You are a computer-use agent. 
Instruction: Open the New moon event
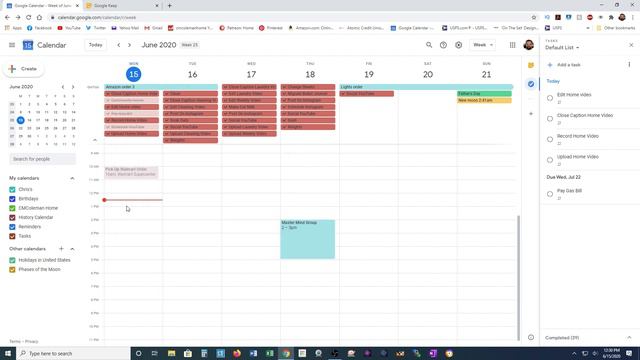pos(484,100)
